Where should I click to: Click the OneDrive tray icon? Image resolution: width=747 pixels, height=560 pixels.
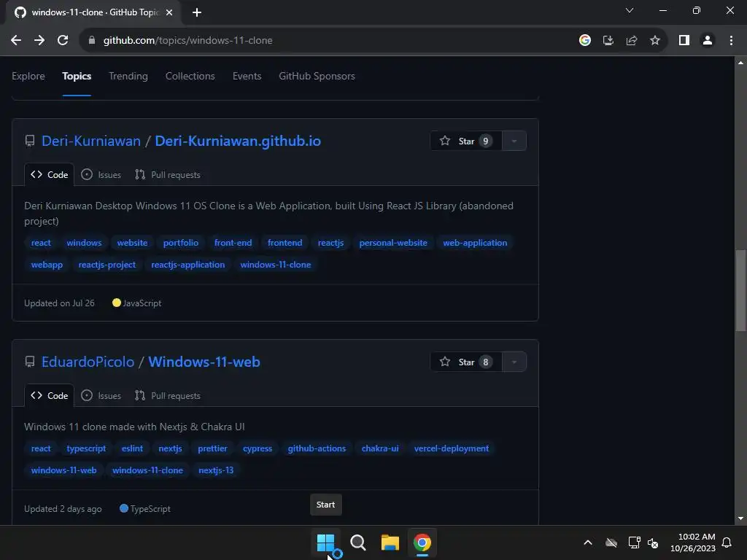tap(611, 542)
